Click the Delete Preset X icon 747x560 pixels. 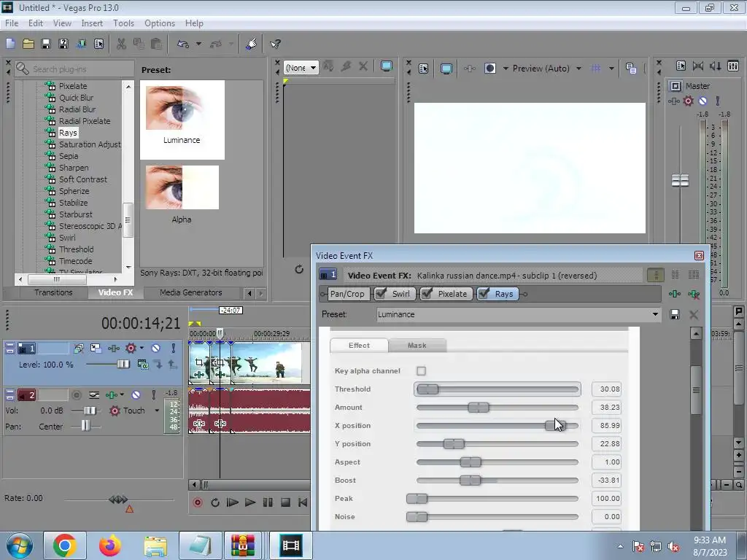tap(694, 314)
